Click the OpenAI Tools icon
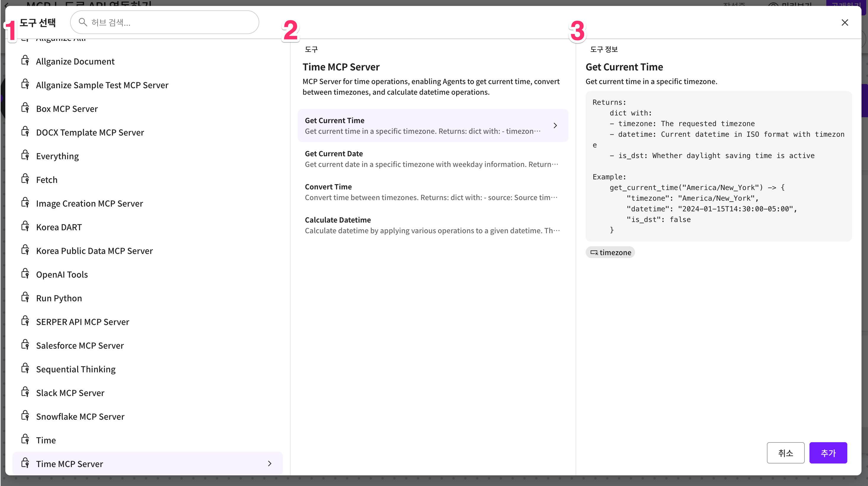 click(x=25, y=274)
